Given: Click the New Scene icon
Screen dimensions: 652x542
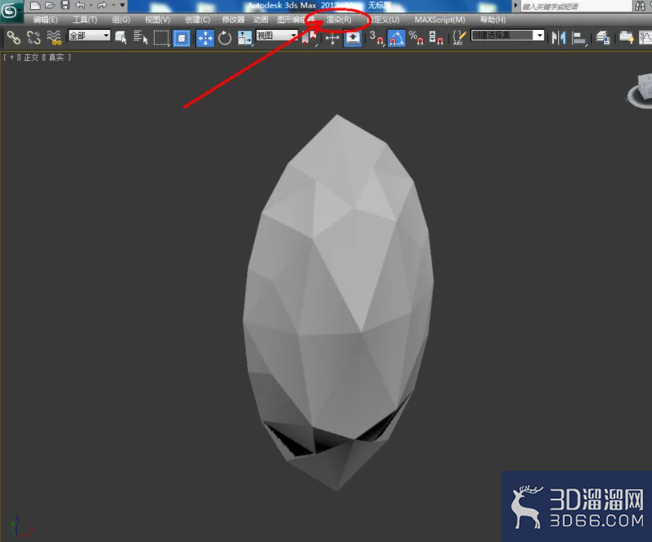Looking at the screenshot, I should tap(35, 5).
